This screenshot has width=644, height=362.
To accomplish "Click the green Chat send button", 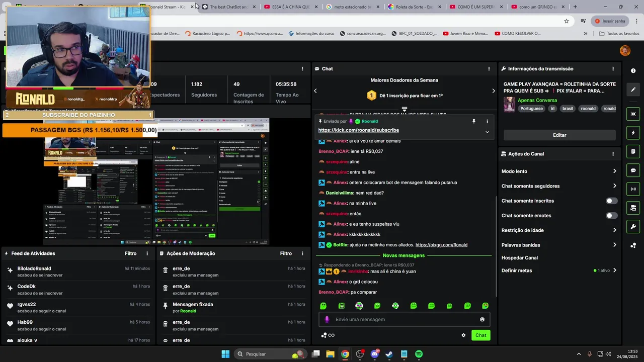I will click(x=480, y=335).
